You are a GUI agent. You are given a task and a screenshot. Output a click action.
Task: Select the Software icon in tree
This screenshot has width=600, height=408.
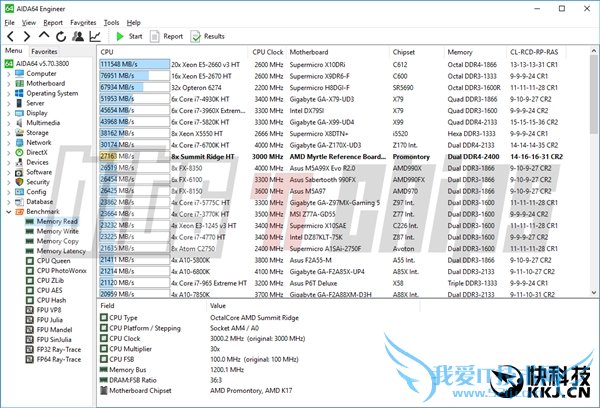point(19,172)
